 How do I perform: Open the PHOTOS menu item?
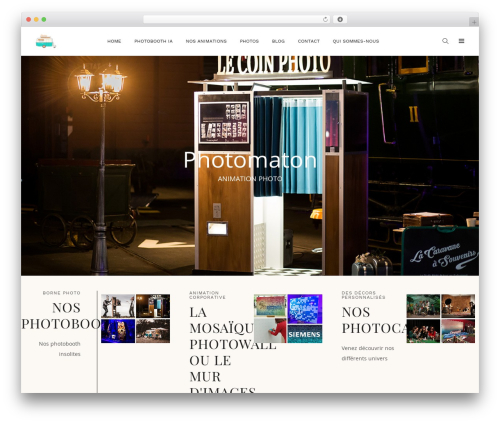249,41
